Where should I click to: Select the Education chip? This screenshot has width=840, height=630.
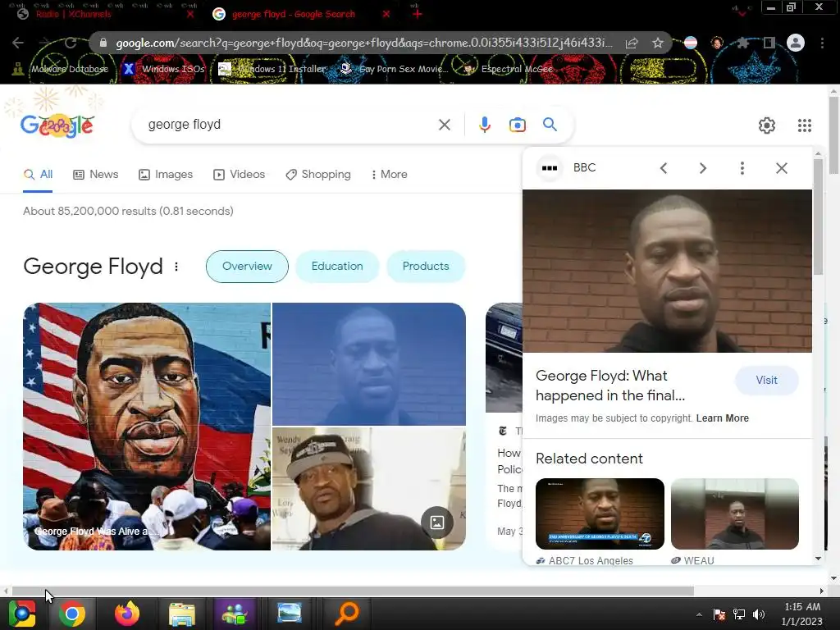click(337, 267)
